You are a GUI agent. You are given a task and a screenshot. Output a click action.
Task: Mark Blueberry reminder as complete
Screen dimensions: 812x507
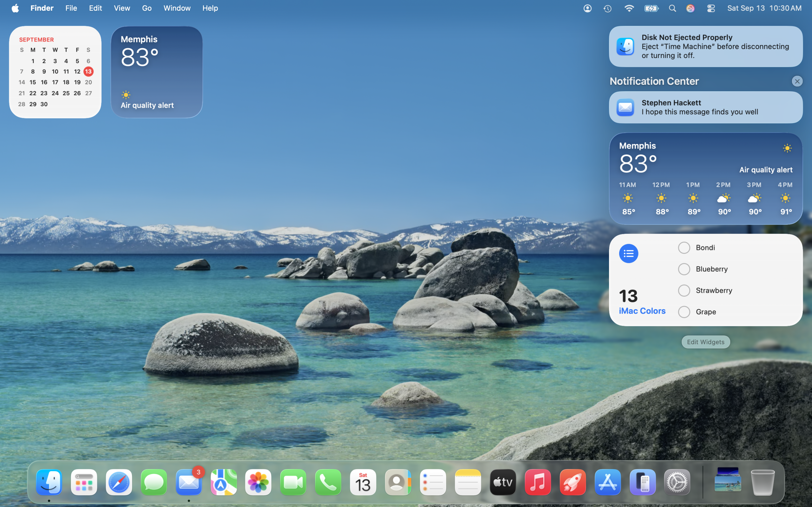(x=684, y=269)
